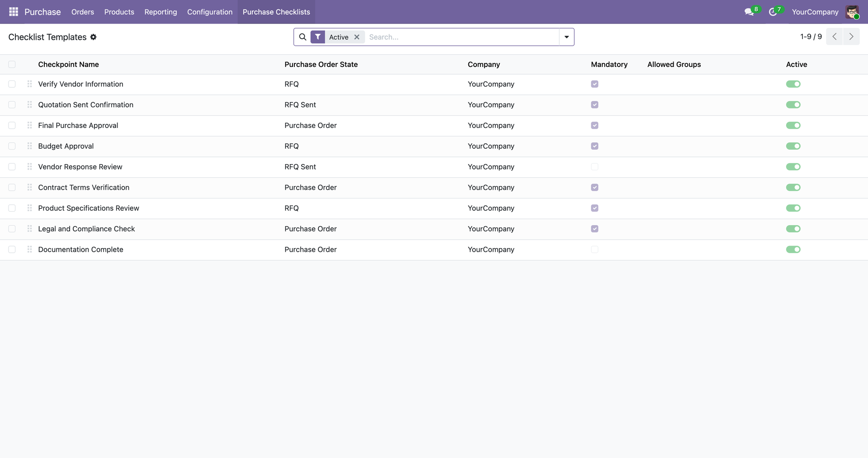
Task: Grab the drag handle for Budget Approval row
Action: pyautogui.click(x=29, y=146)
